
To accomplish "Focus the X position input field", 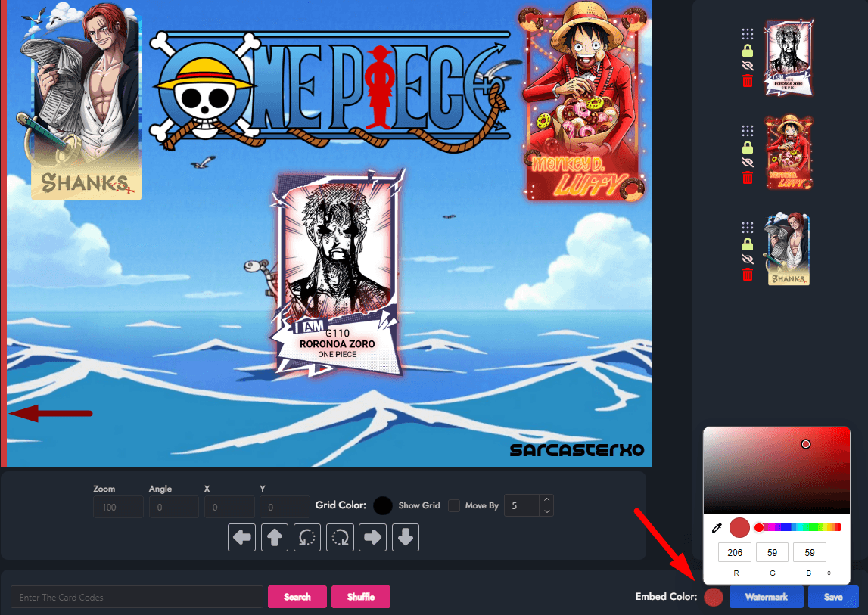I will pyautogui.click(x=229, y=507).
